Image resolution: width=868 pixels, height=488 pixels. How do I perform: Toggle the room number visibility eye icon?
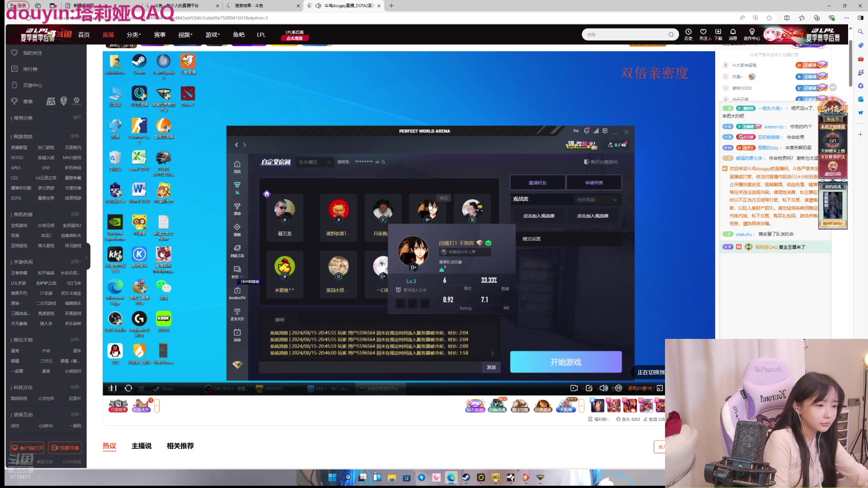(x=377, y=162)
